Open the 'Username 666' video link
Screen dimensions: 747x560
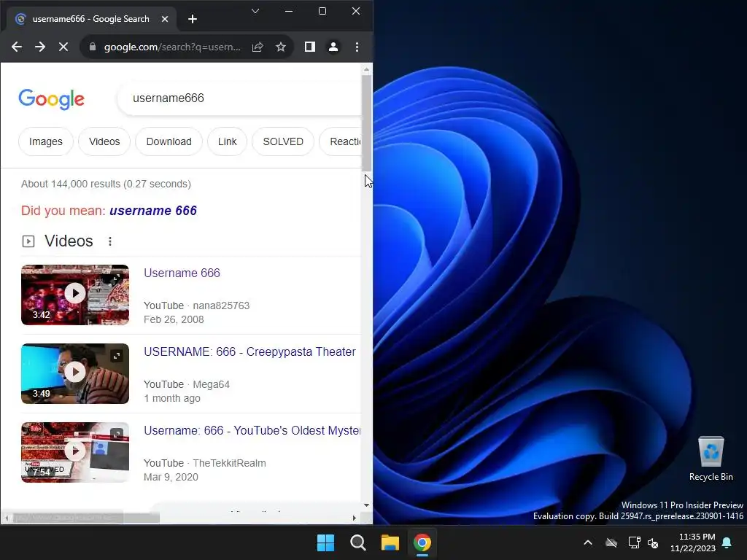(x=182, y=273)
